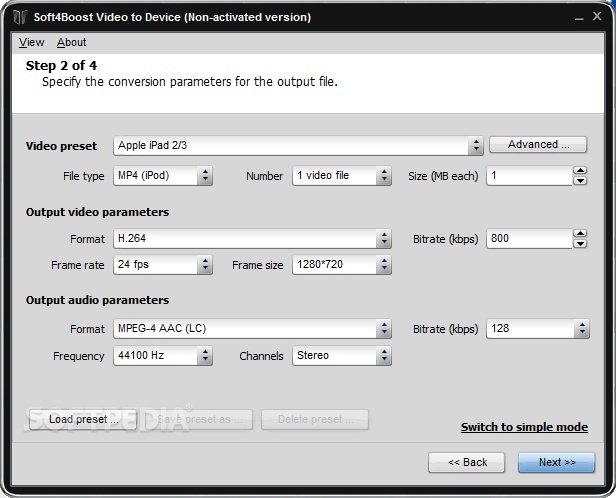Open the Frame size 1280*720 dropdown
The height and width of the screenshot is (498, 616).
point(341,265)
